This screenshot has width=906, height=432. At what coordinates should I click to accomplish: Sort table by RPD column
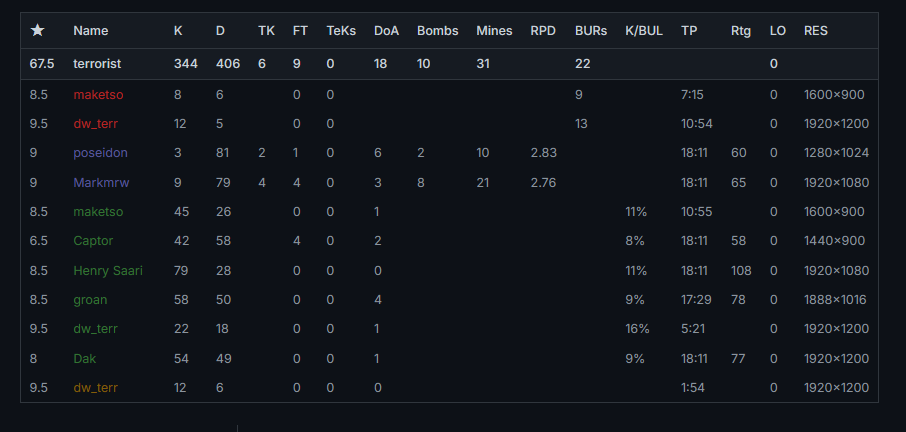click(x=543, y=31)
